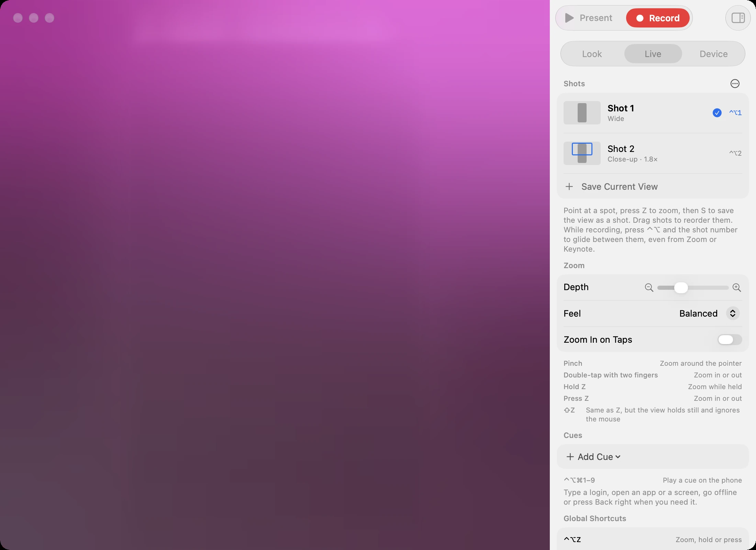
Task: Click the plus icon for Save Current View
Action: [569, 187]
